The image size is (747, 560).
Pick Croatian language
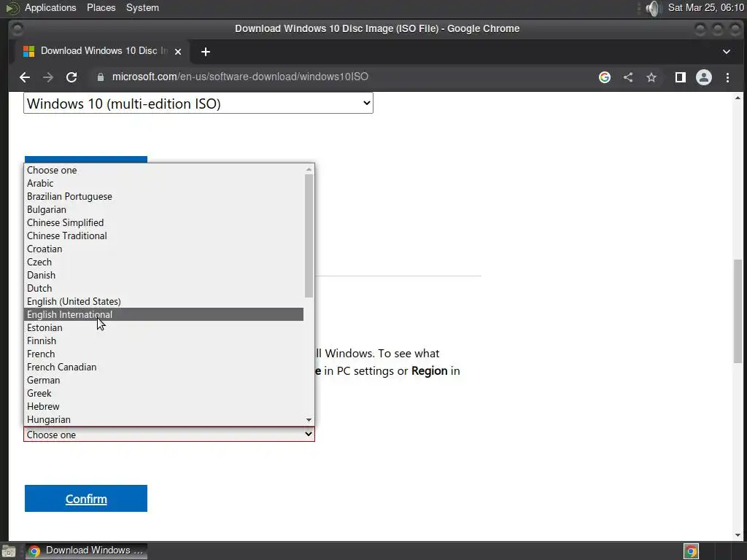(163, 249)
